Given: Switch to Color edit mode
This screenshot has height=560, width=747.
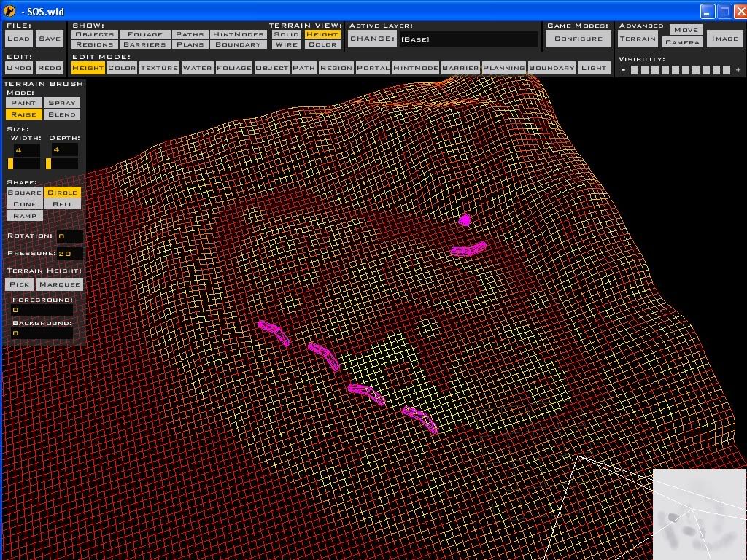Looking at the screenshot, I should point(122,68).
